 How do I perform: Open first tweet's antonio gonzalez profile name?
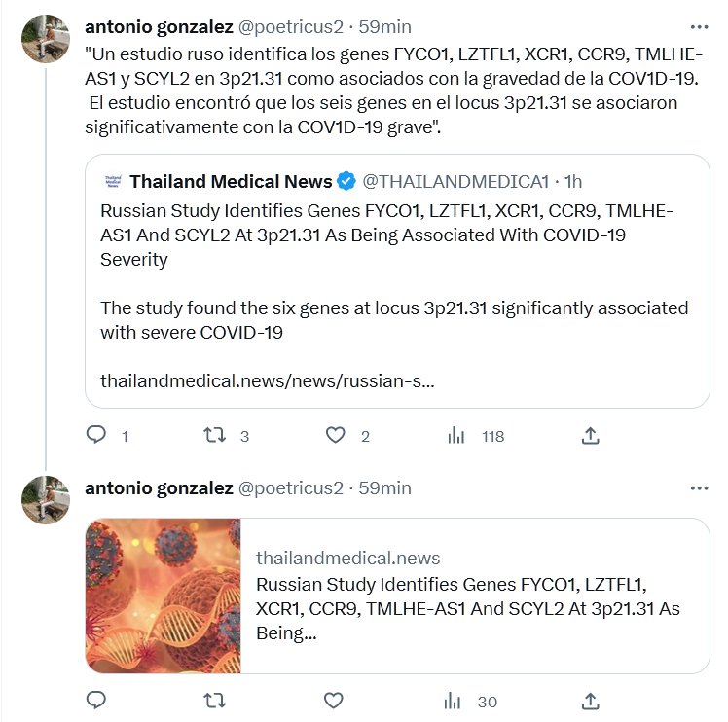(x=159, y=26)
